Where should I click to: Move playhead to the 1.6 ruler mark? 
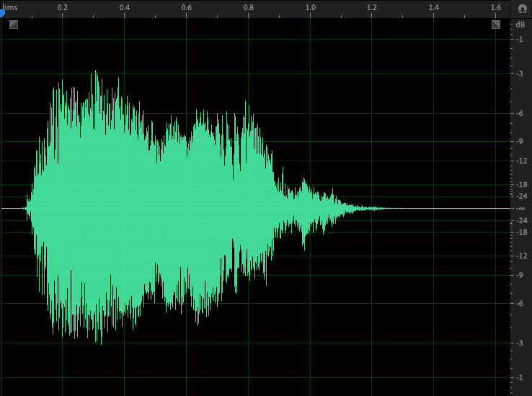[x=495, y=8]
